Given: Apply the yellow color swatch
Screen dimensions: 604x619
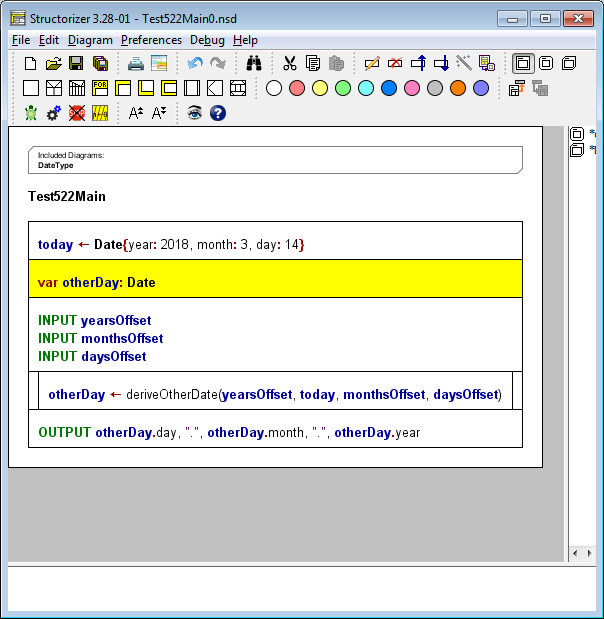Looking at the screenshot, I should pos(320,88).
